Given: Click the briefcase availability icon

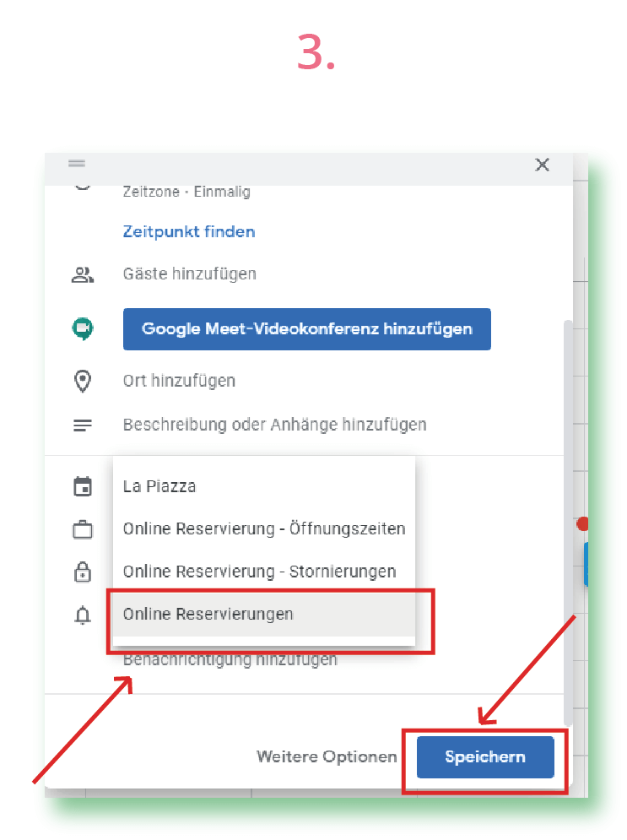Looking at the screenshot, I should tap(82, 530).
